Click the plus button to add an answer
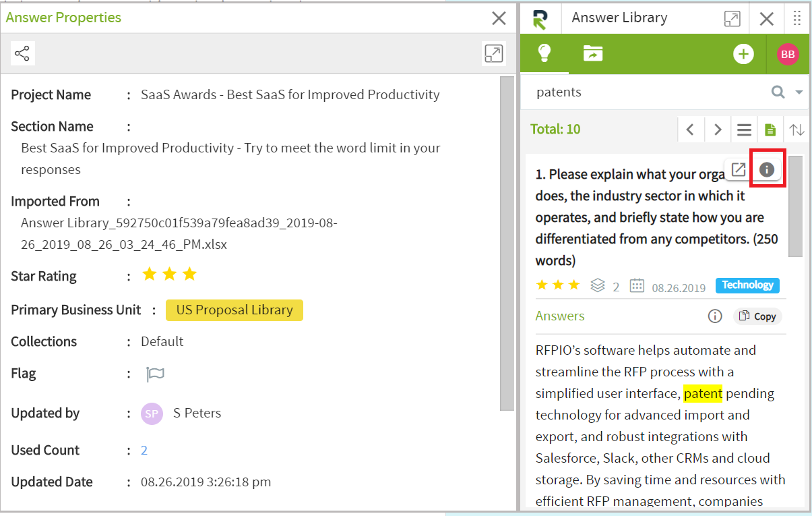The height and width of the screenshot is (516, 812). (743, 54)
